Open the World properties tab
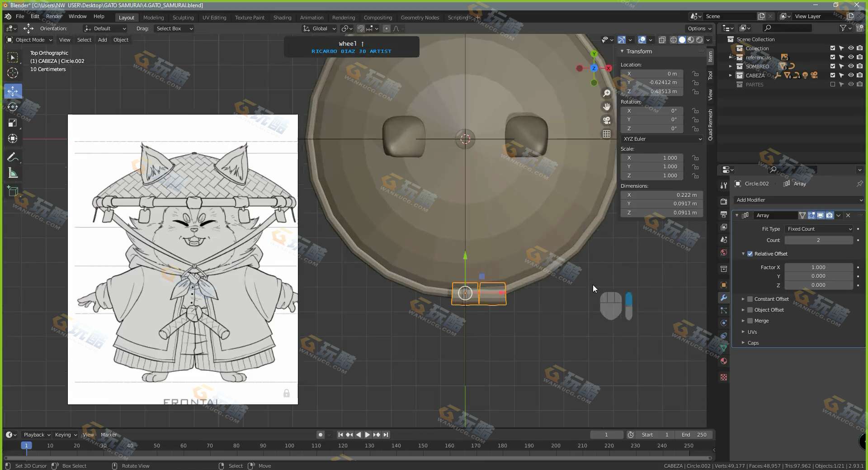 (724, 252)
